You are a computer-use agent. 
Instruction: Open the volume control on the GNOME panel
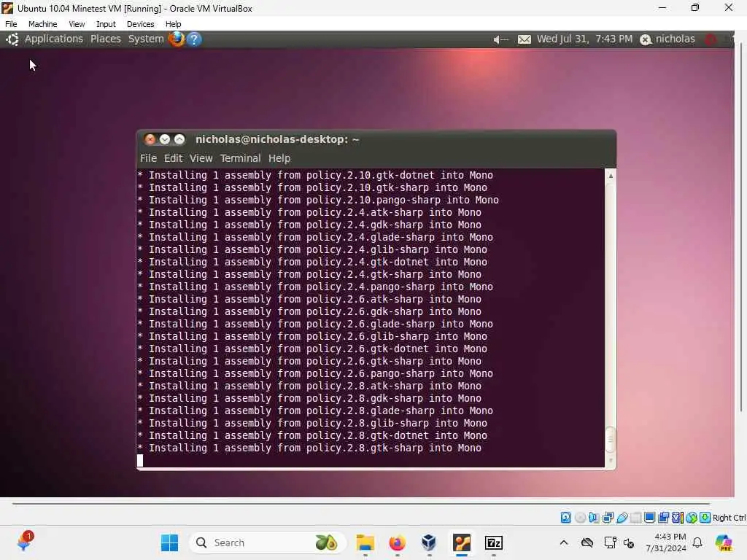tap(500, 39)
